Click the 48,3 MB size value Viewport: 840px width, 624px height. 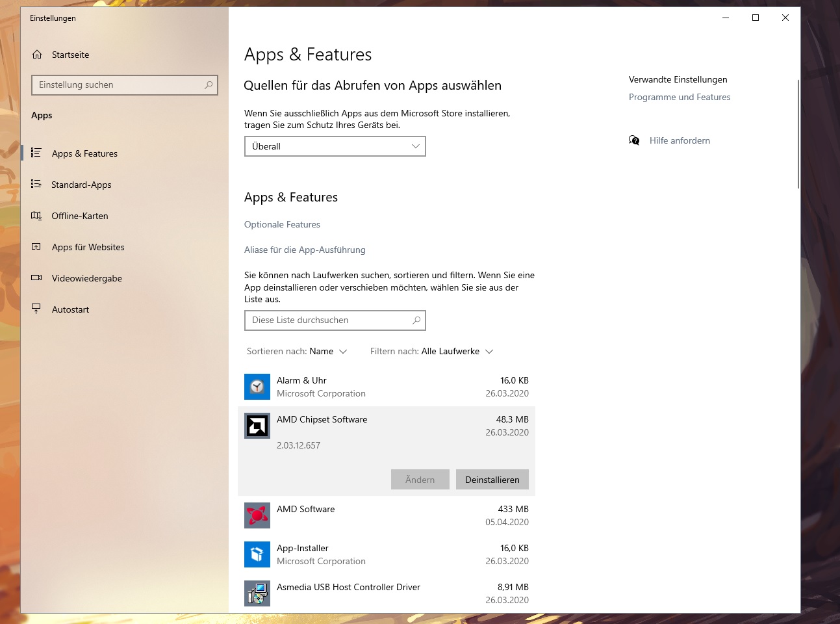(x=513, y=419)
